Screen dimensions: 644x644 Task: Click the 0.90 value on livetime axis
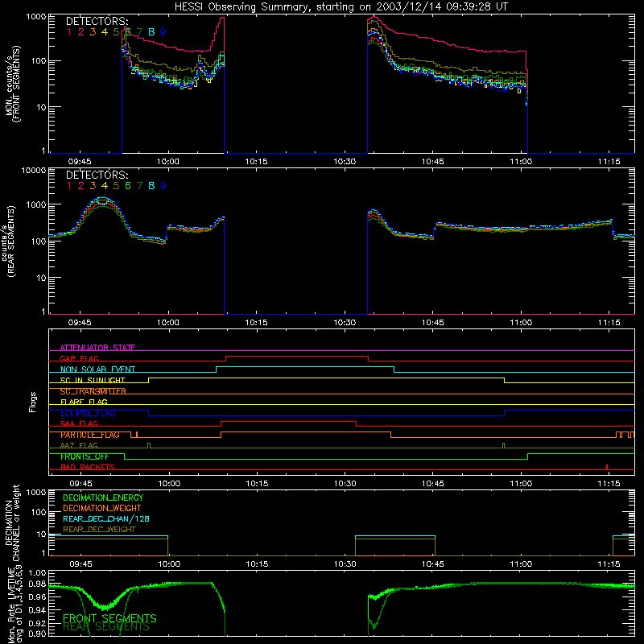point(37,634)
